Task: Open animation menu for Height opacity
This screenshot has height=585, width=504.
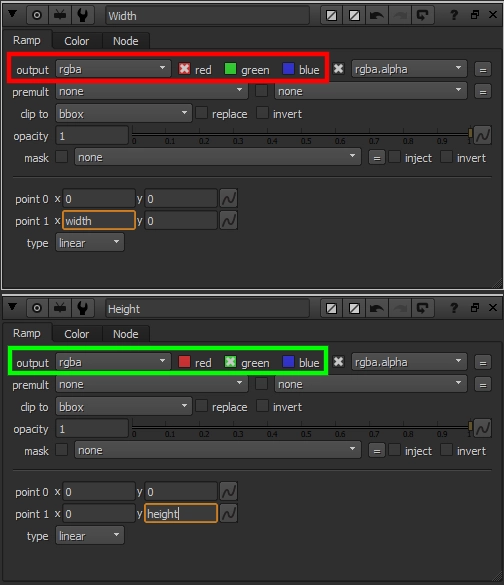Action: [x=483, y=428]
